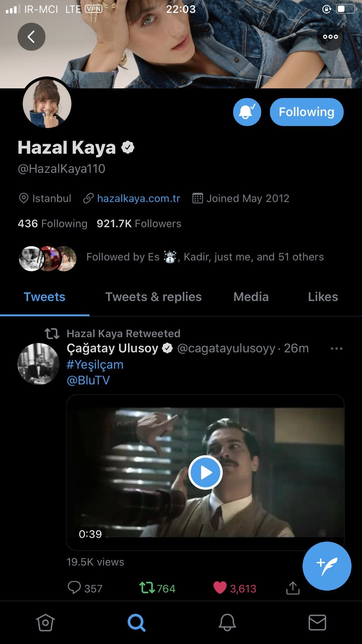Share the tweet via share icon
Screen dimensions: 362x644
(x=293, y=588)
